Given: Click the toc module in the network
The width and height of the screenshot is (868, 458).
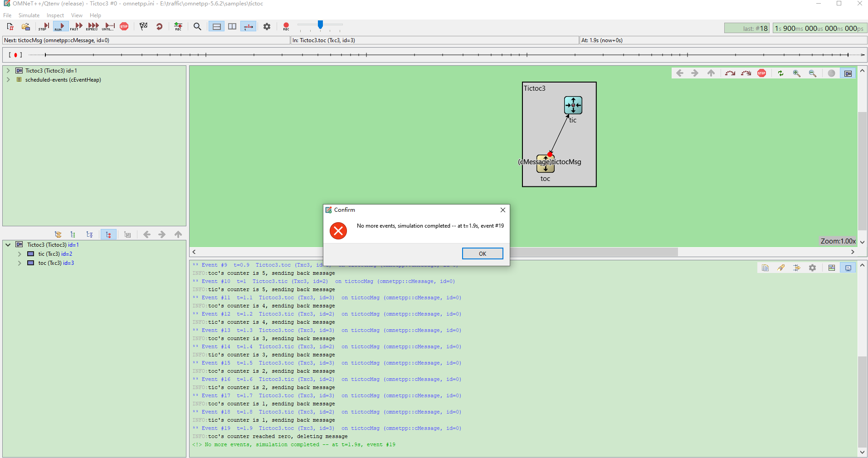Looking at the screenshot, I should pyautogui.click(x=546, y=164).
